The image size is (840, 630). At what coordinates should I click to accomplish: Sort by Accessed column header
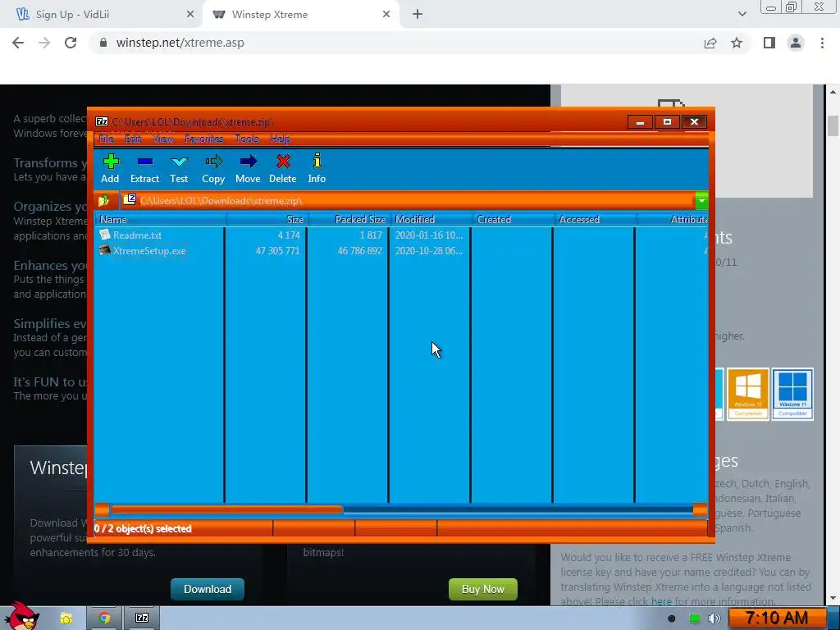[596, 220]
